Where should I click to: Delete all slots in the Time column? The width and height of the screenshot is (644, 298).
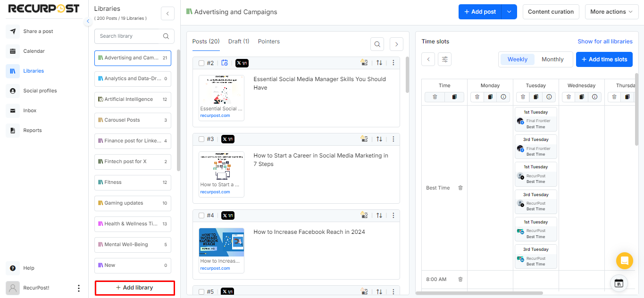click(435, 97)
